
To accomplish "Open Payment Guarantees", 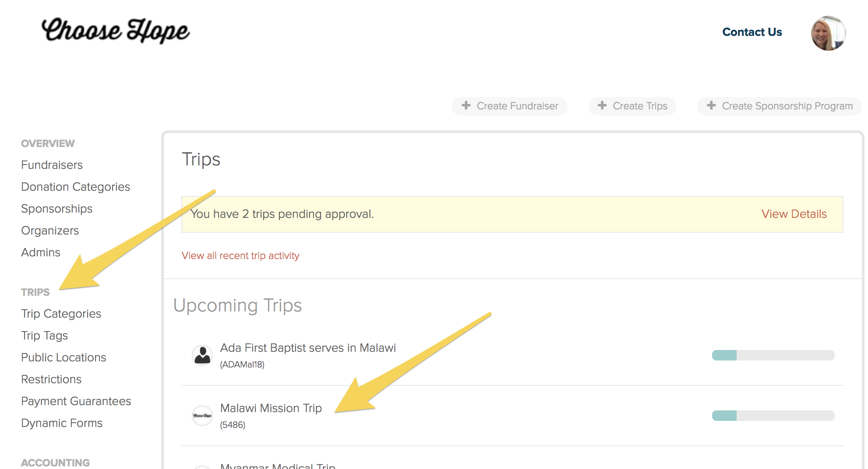I will pyautogui.click(x=76, y=401).
